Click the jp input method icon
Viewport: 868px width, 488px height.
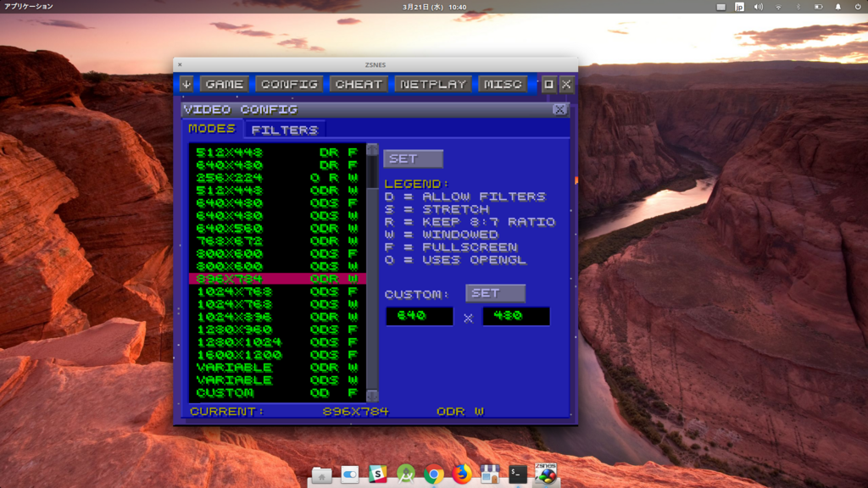[x=739, y=7]
